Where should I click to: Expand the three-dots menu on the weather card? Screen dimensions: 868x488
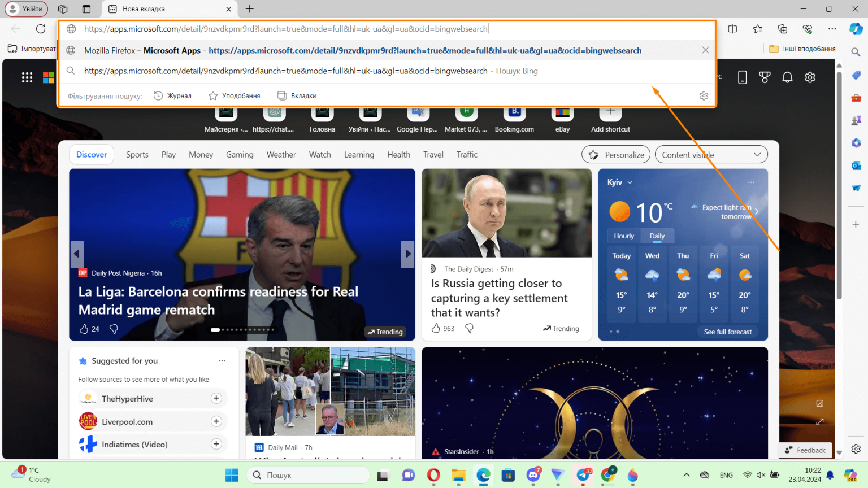coord(751,182)
